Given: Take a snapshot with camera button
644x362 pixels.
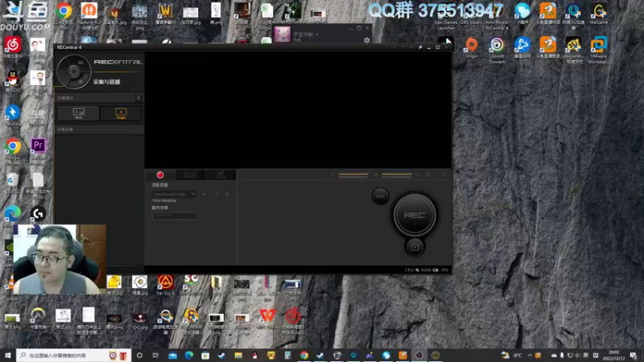Looking at the screenshot, I should tap(415, 247).
